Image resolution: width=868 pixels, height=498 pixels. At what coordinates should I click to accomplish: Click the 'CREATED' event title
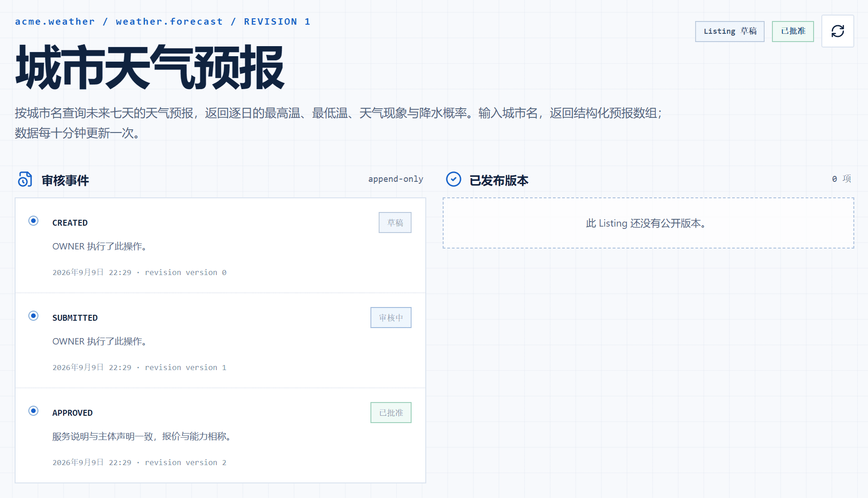[70, 223]
